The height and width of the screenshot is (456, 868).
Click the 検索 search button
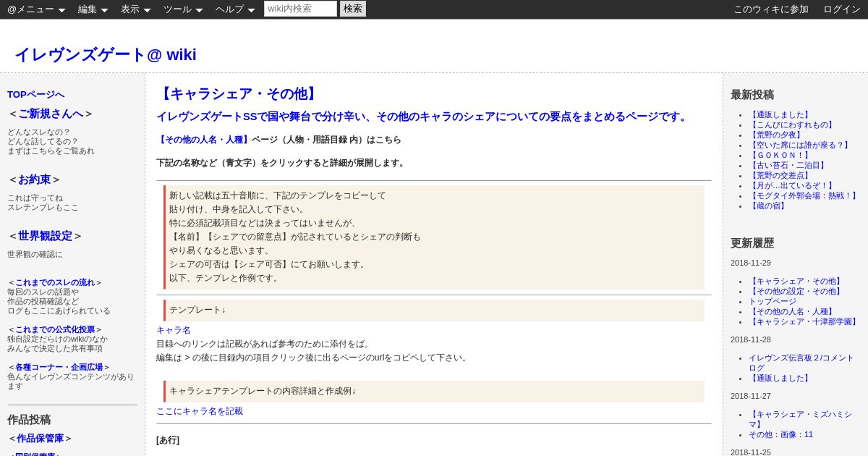click(x=353, y=9)
